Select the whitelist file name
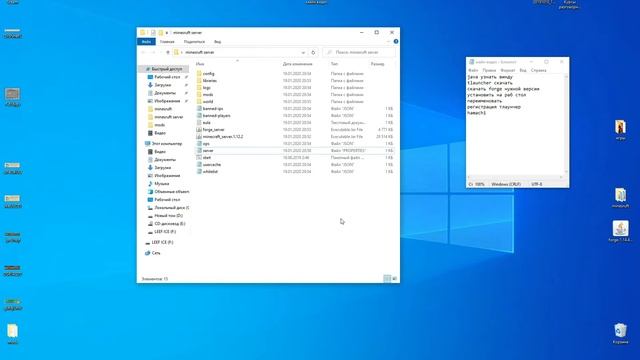The image size is (640, 360). tap(210, 171)
